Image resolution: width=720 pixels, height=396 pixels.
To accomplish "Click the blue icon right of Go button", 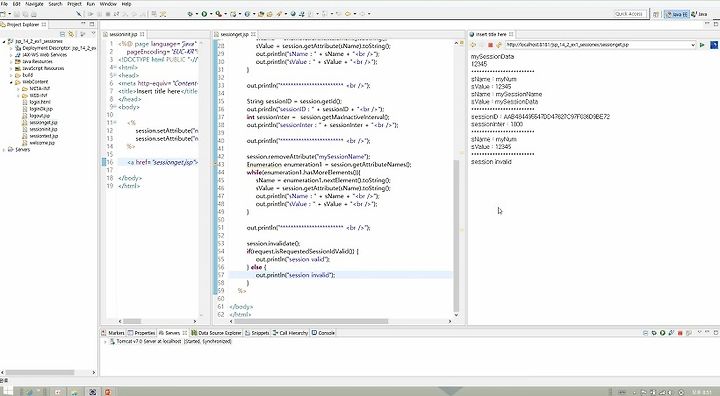I will 714,45.
